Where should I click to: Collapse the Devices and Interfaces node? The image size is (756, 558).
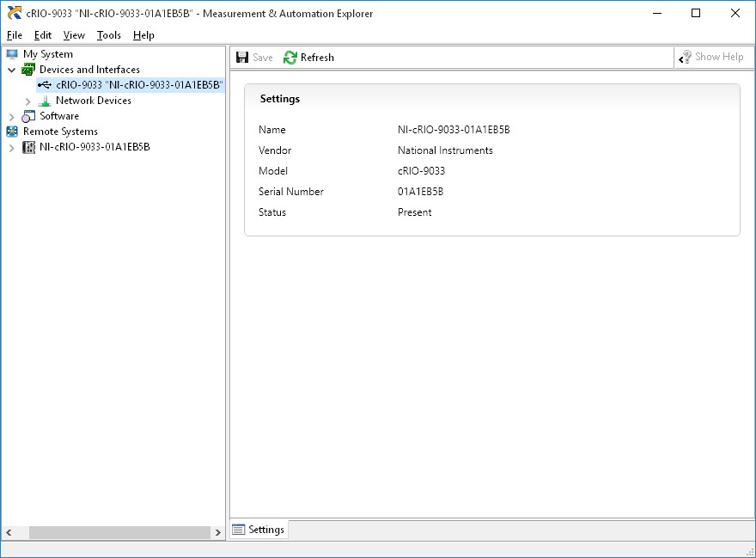pos(11,70)
